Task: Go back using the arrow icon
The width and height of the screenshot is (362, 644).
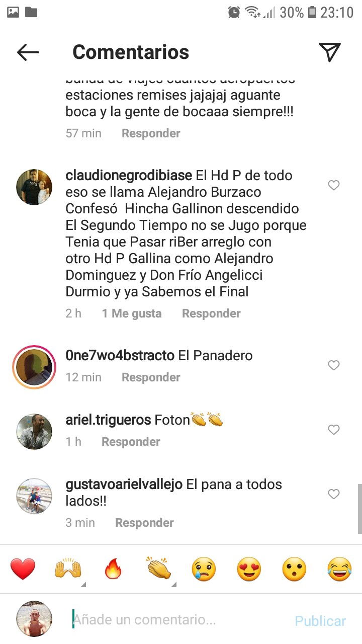Action: click(x=28, y=52)
